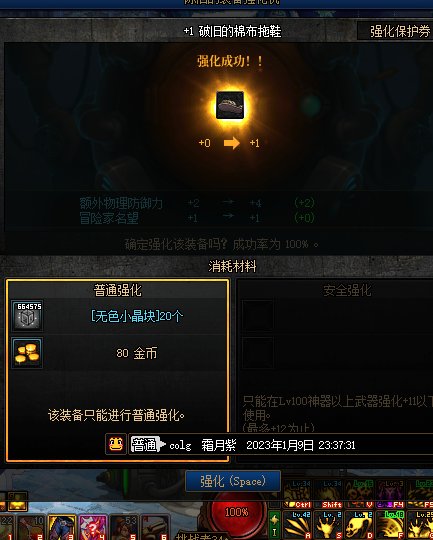Click the chat input bar with colg text
The height and width of the screenshot is (540, 433).
pyautogui.click(x=281, y=445)
